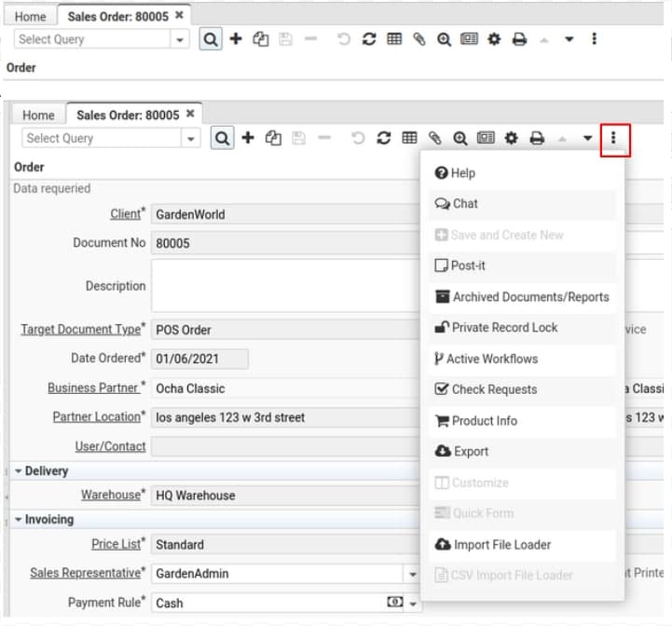
Task: Click the Business Partner field label link
Action: (x=93, y=388)
